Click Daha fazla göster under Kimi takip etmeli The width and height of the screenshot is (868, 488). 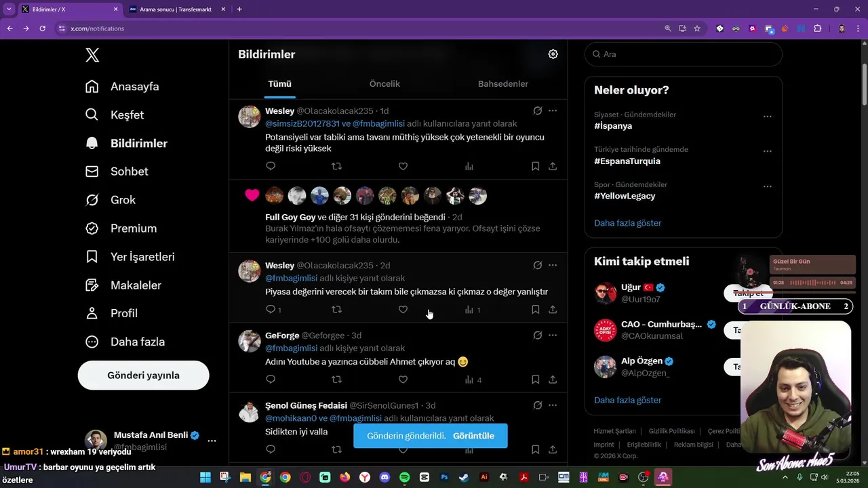pos(627,400)
